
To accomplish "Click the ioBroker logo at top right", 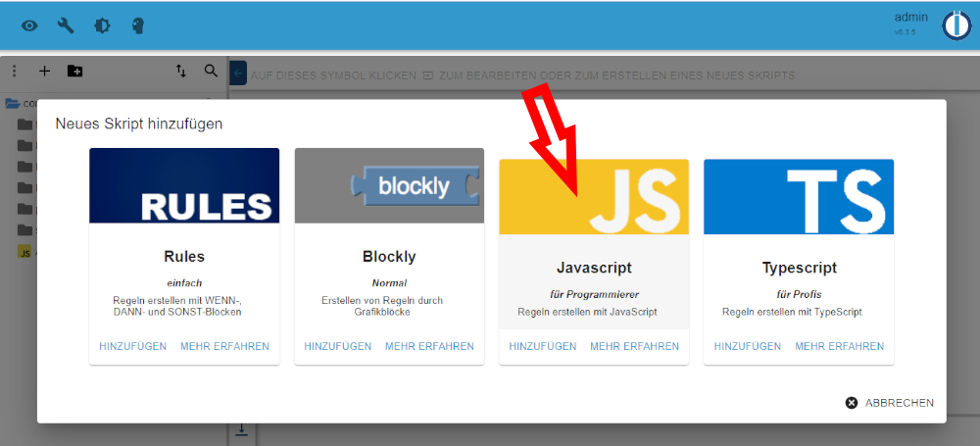I will 956,26.
